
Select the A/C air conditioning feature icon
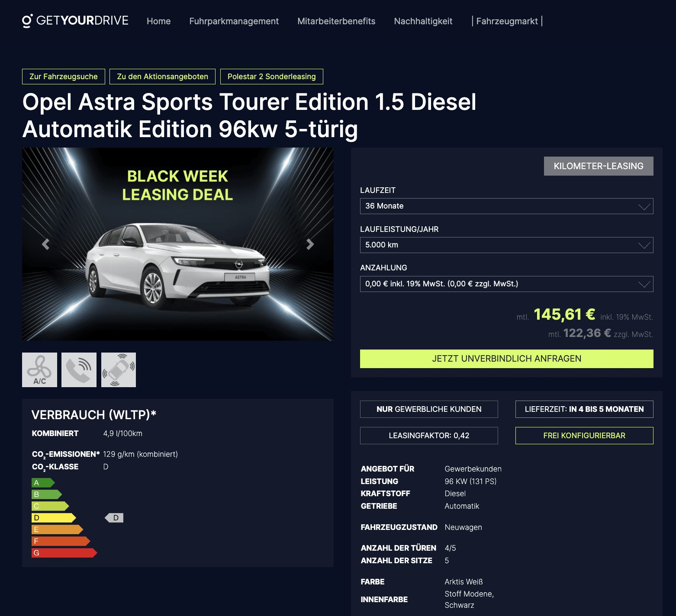[x=39, y=370]
